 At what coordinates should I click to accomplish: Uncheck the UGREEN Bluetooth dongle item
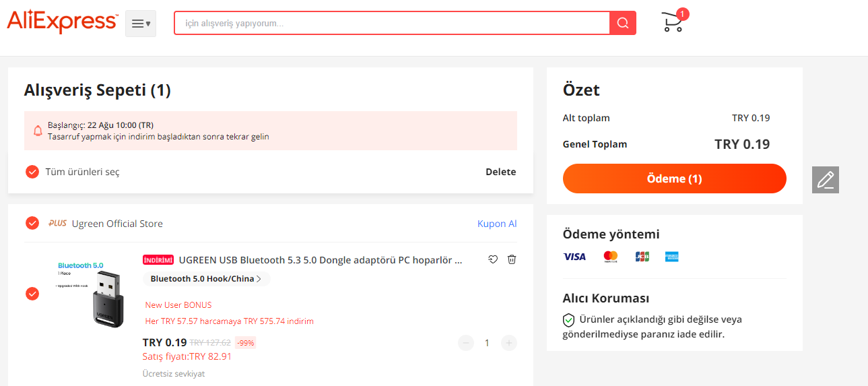(32, 294)
